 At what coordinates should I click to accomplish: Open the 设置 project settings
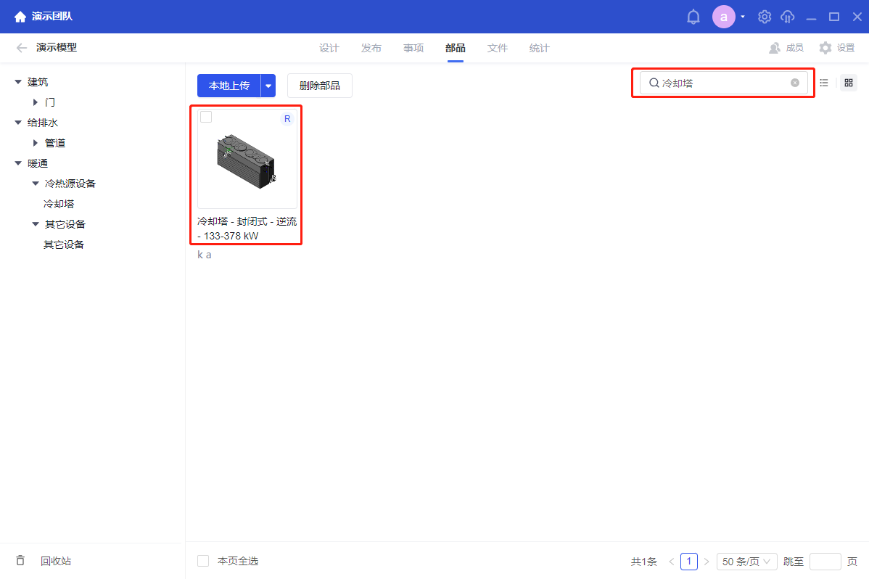837,48
